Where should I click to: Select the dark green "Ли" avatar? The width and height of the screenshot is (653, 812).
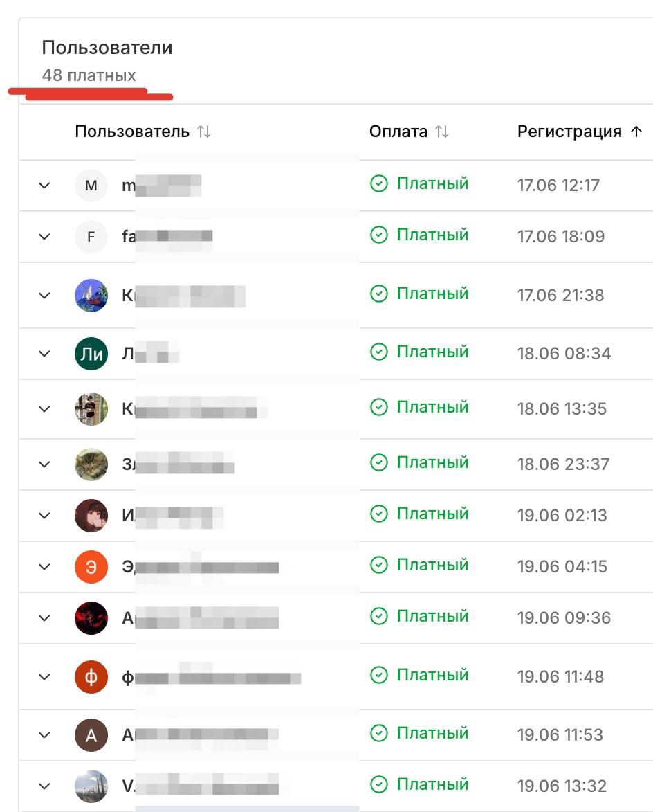click(91, 354)
